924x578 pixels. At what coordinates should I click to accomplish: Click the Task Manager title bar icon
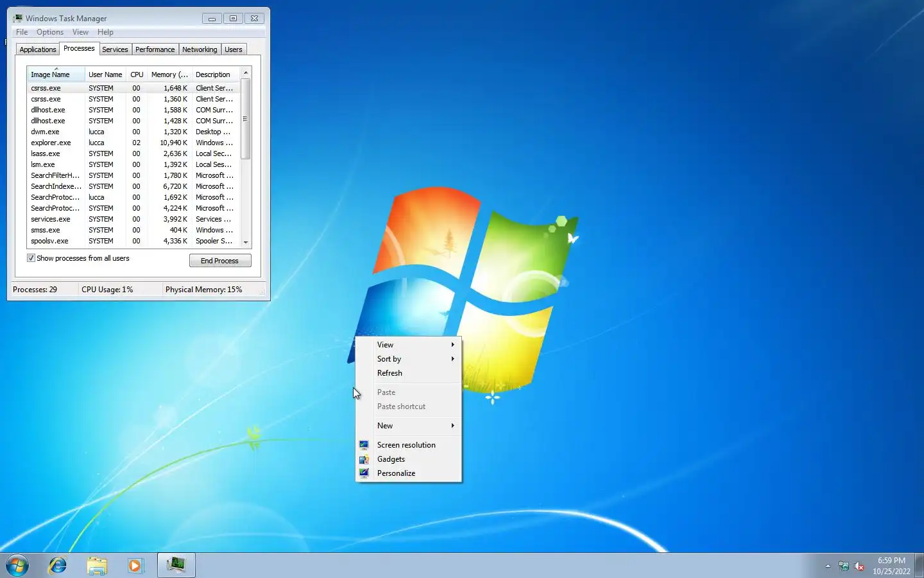18,18
